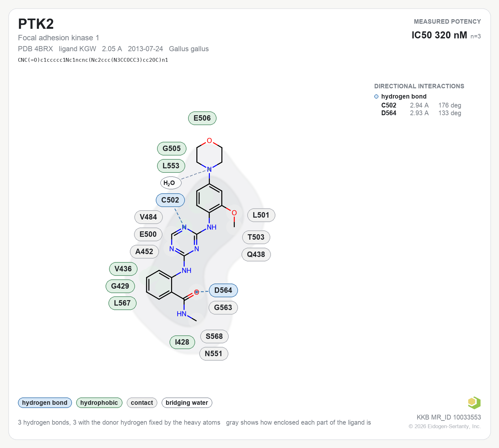Select the E500 residue label
This screenshot has width=499, height=448.
point(148,234)
